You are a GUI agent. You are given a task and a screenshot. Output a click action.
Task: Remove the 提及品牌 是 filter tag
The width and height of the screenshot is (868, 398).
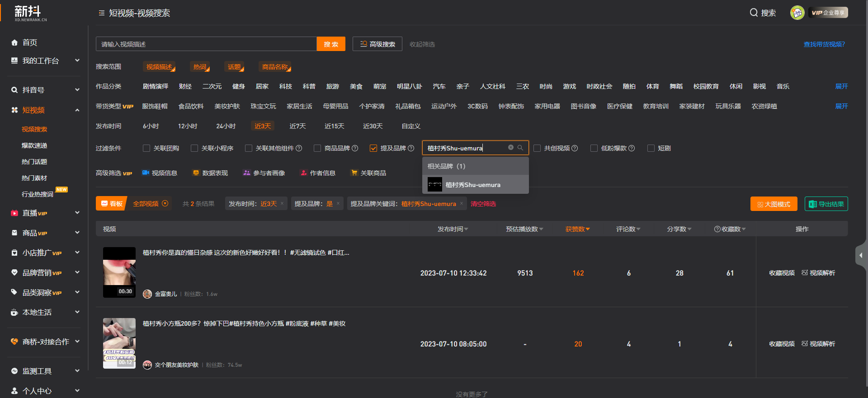pyautogui.click(x=338, y=204)
